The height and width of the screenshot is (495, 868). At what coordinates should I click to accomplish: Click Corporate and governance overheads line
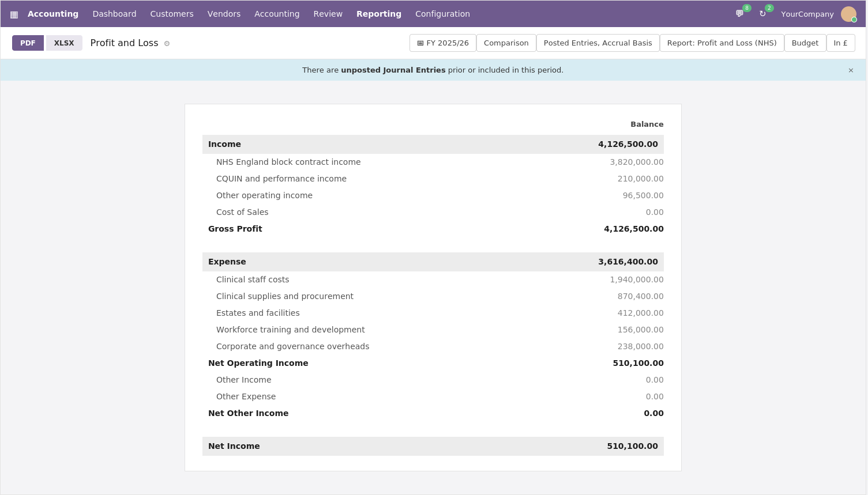tap(433, 346)
